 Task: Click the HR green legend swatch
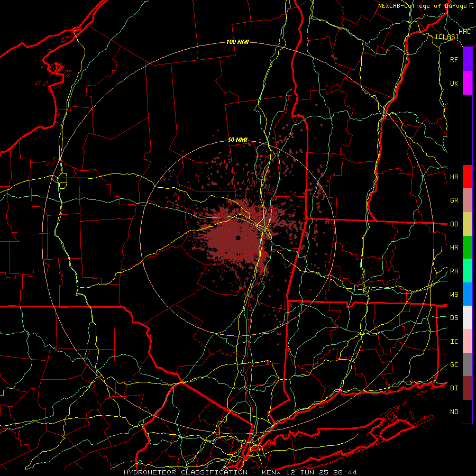coord(467,248)
